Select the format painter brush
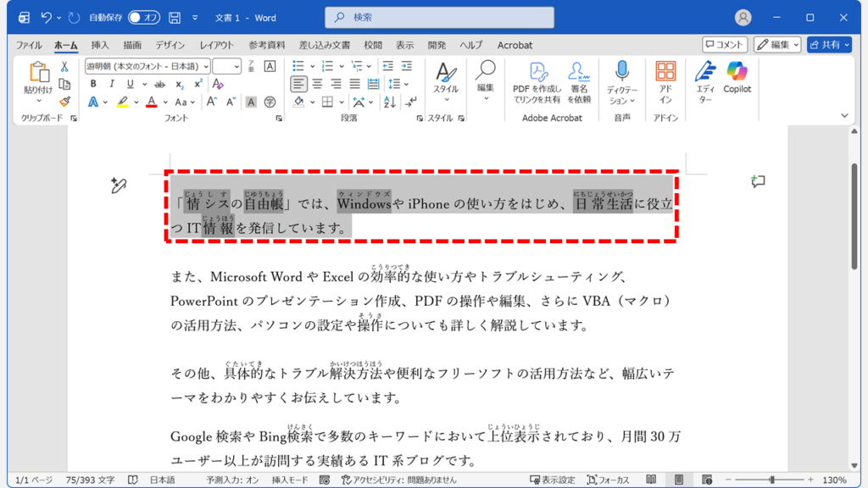Screen dimensions: 868x488 click(x=64, y=101)
